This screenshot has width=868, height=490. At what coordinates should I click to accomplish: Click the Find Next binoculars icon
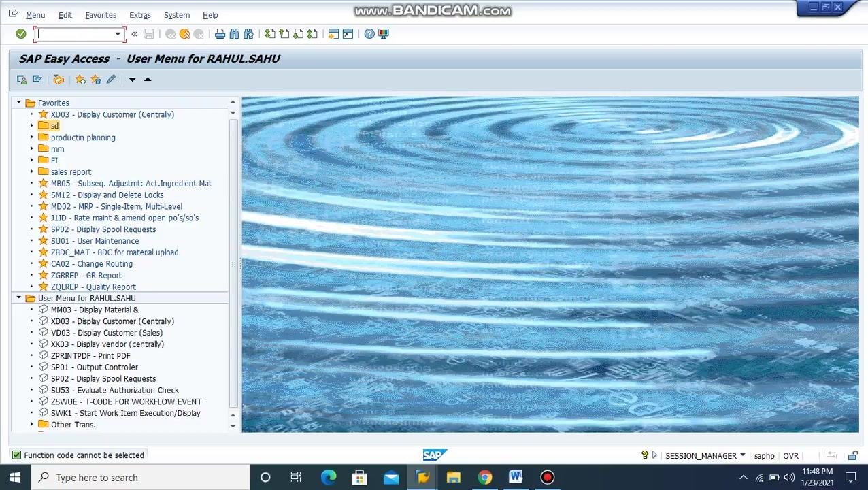click(248, 34)
